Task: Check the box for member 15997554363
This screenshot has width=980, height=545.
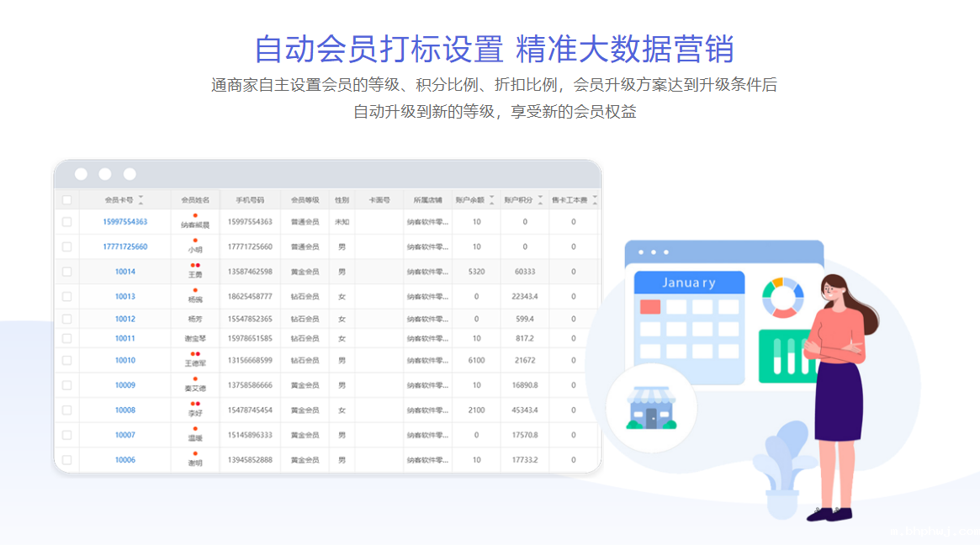Action: pos(66,222)
